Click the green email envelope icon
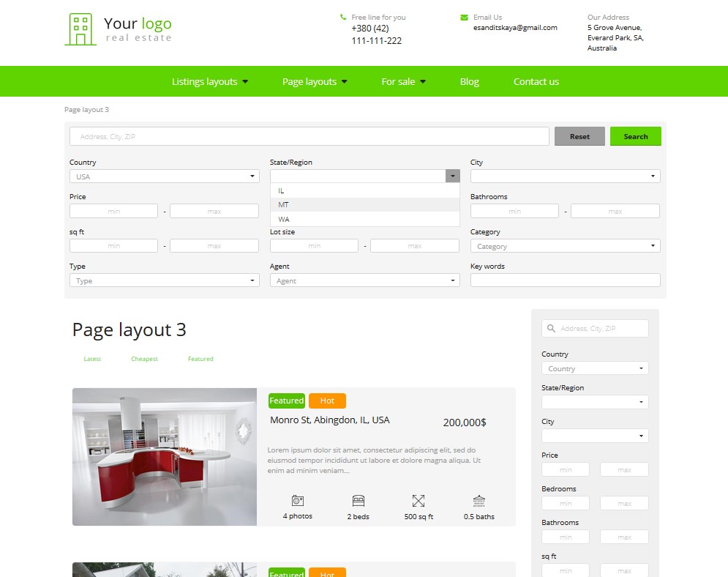Image resolution: width=728 pixels, height=577 pixels. point(464,18)
